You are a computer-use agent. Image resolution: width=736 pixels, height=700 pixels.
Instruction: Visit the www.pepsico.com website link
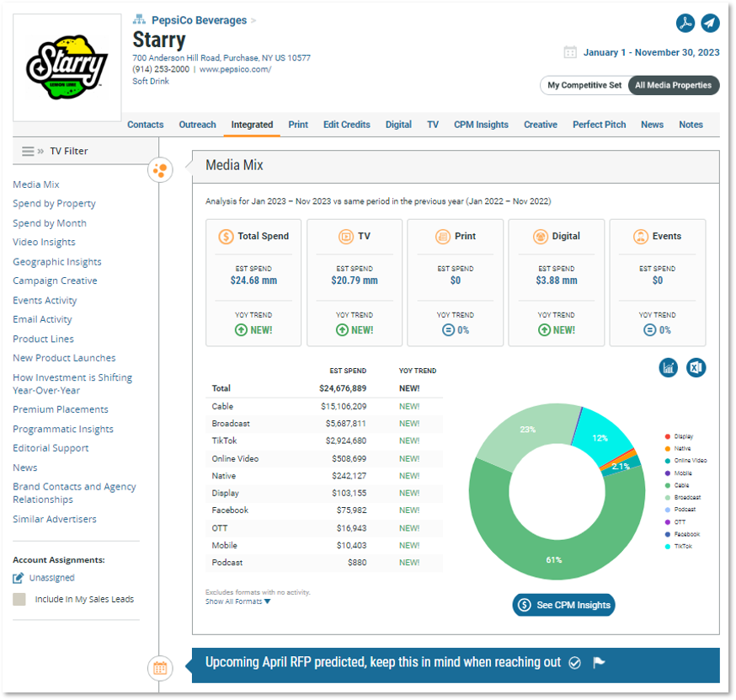236,69
